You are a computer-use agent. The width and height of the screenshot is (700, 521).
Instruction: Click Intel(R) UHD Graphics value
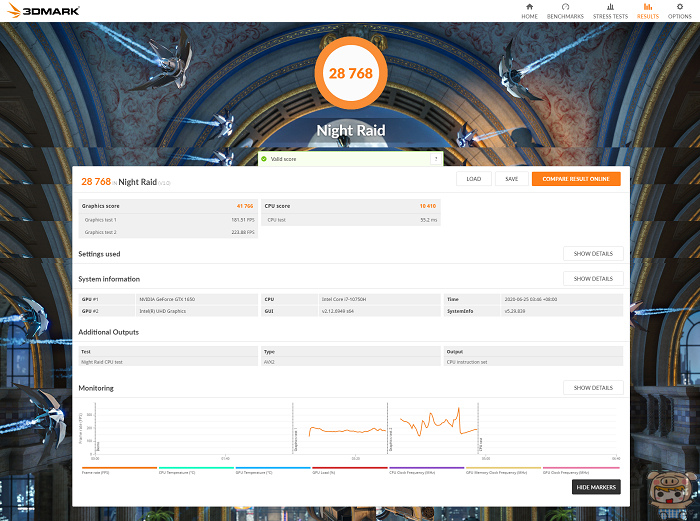pyautogui.click(x=162, y=311)
